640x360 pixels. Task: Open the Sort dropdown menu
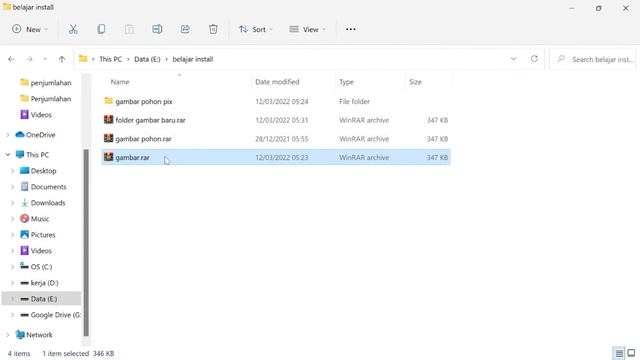pos(256,29)
